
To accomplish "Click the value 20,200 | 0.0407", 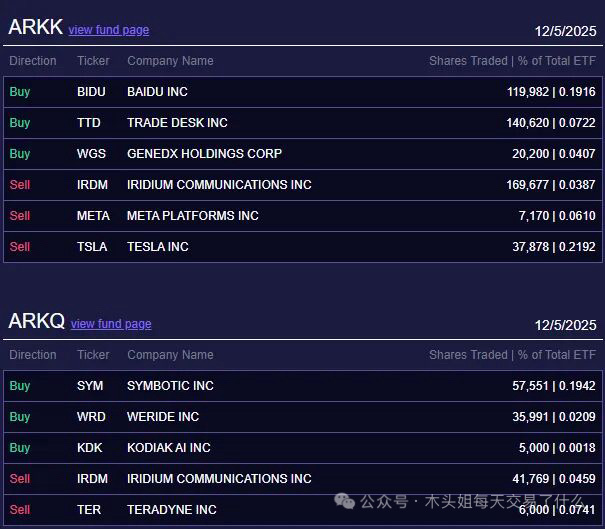I will pyautogui.click(x=554, y=154).
